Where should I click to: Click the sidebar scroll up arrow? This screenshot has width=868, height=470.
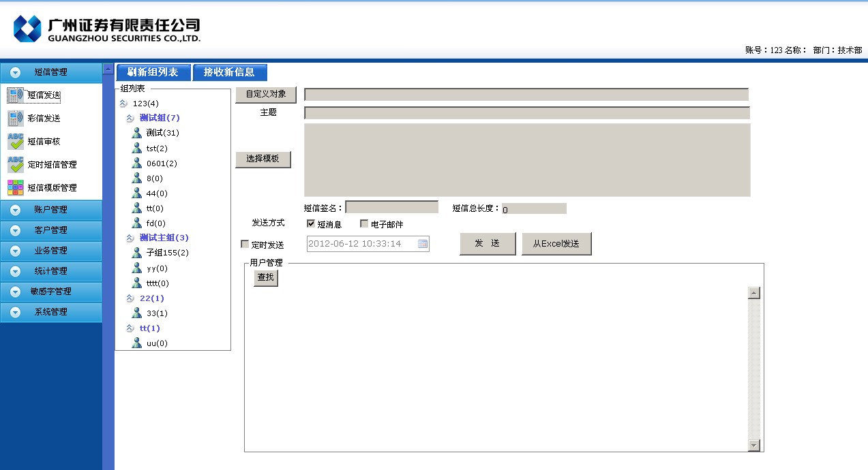click(x=108, y=69)
